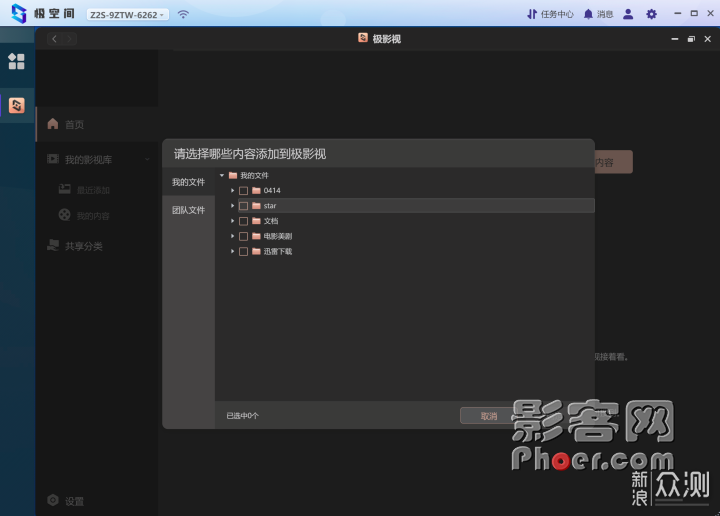Check the star folder checkbox
720x516 pixels.
243,206
